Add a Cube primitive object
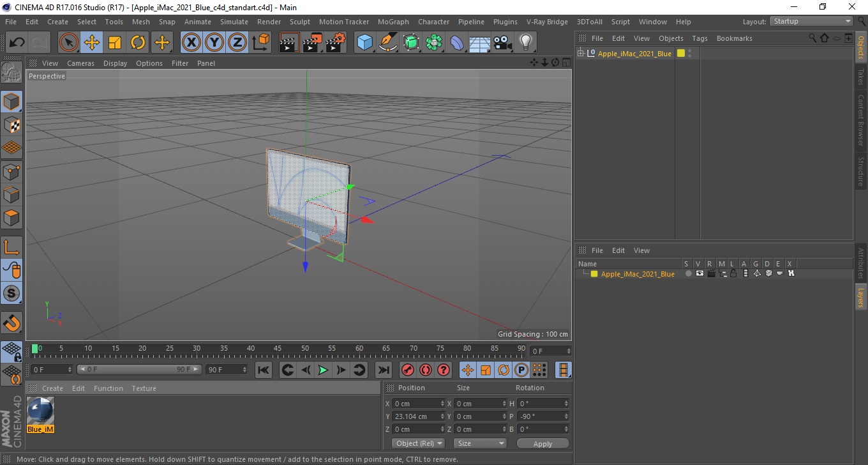 coord(364,43)
